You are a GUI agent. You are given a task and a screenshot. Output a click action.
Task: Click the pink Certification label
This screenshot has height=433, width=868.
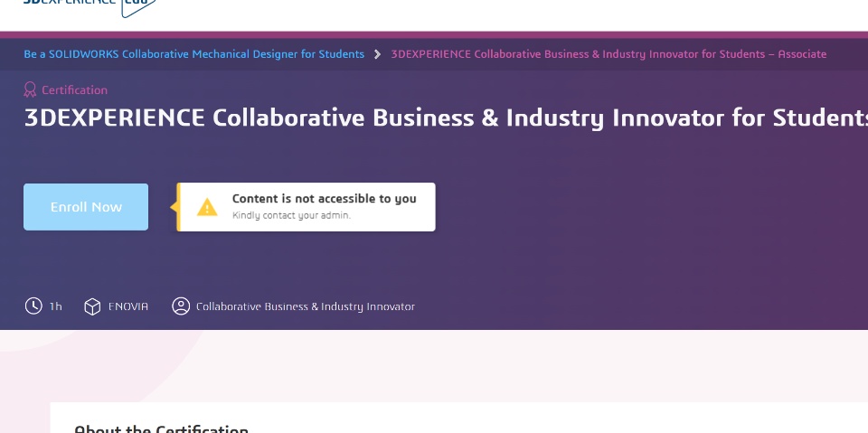74,90
